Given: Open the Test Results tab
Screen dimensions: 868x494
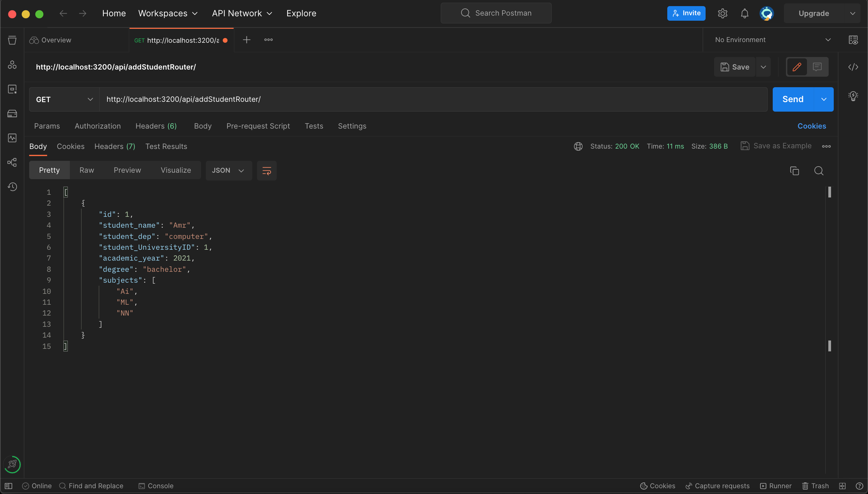Looking at the screenshot, I should tap(166, 146).
